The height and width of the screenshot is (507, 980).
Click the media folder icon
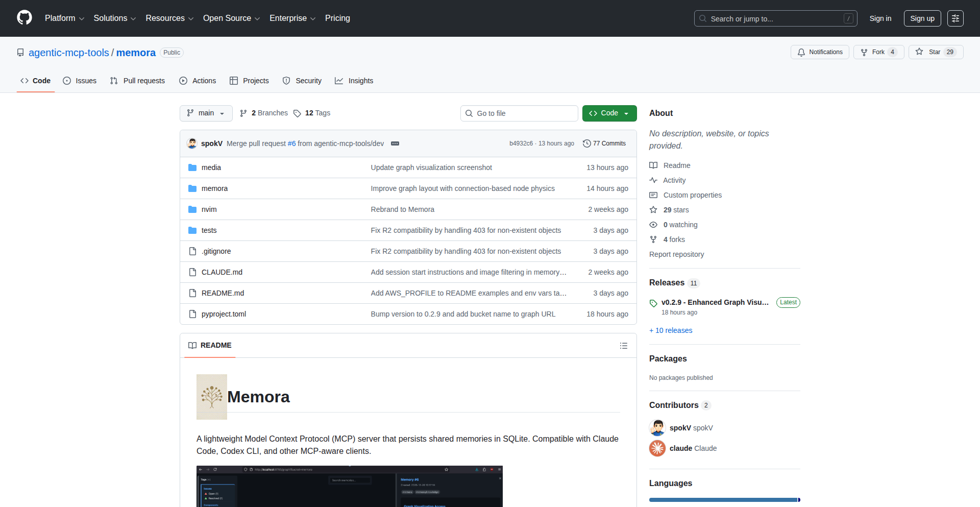[x=192, y=167]
